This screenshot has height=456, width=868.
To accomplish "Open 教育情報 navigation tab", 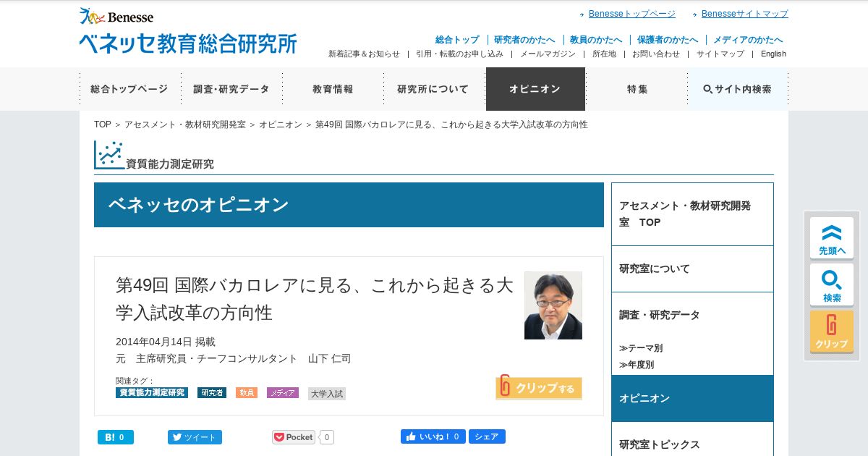I will coord(333,89).
